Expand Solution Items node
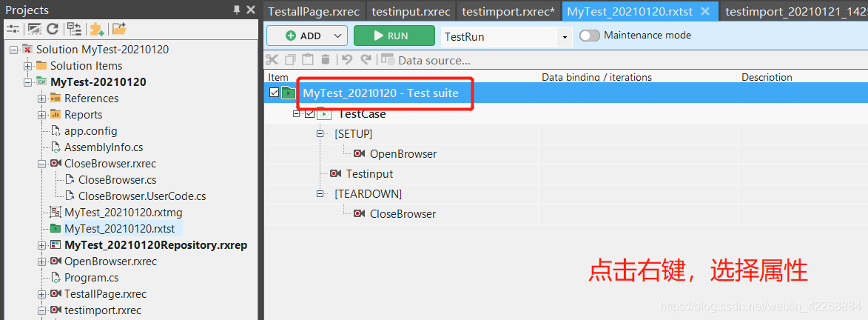The width and height of the screenshot is (868, 320). (27, 65)
